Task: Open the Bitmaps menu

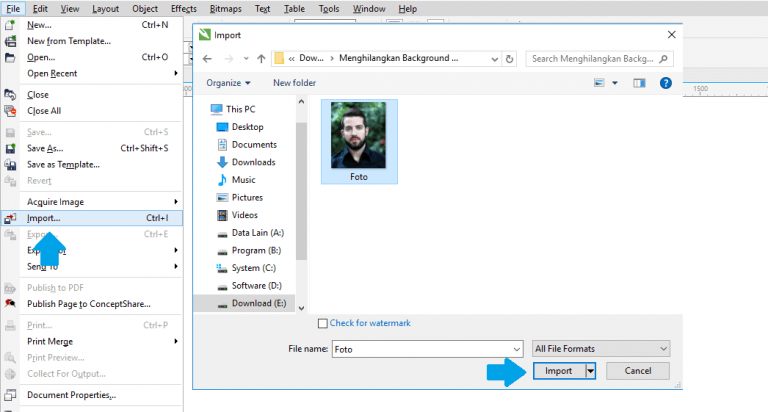Action: coord(225,9)
